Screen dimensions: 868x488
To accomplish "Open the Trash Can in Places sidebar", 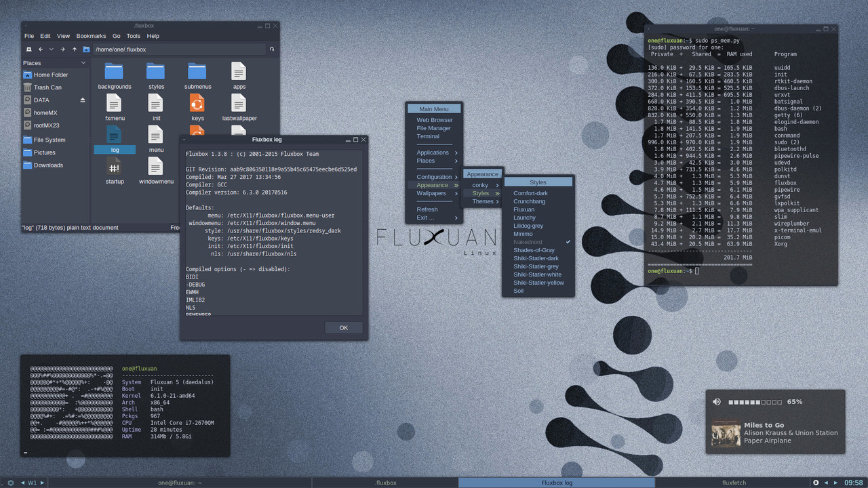I will pos(47,87).
